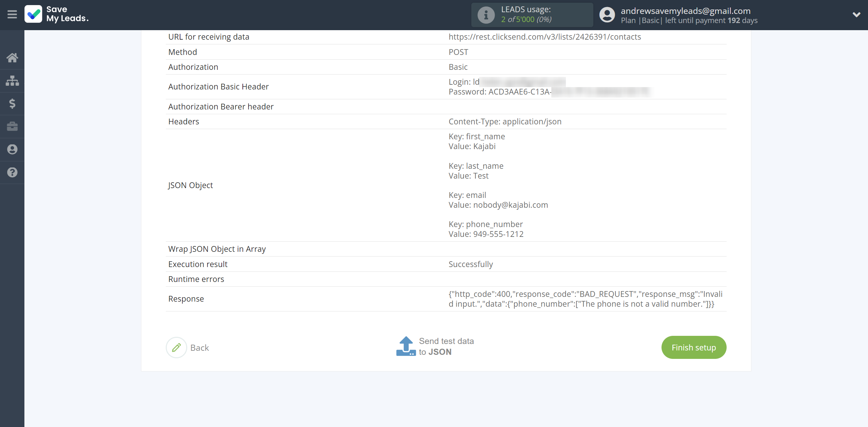Select the Successfully execution result
This screenshot has width=868, height=427.
[471, 264]
